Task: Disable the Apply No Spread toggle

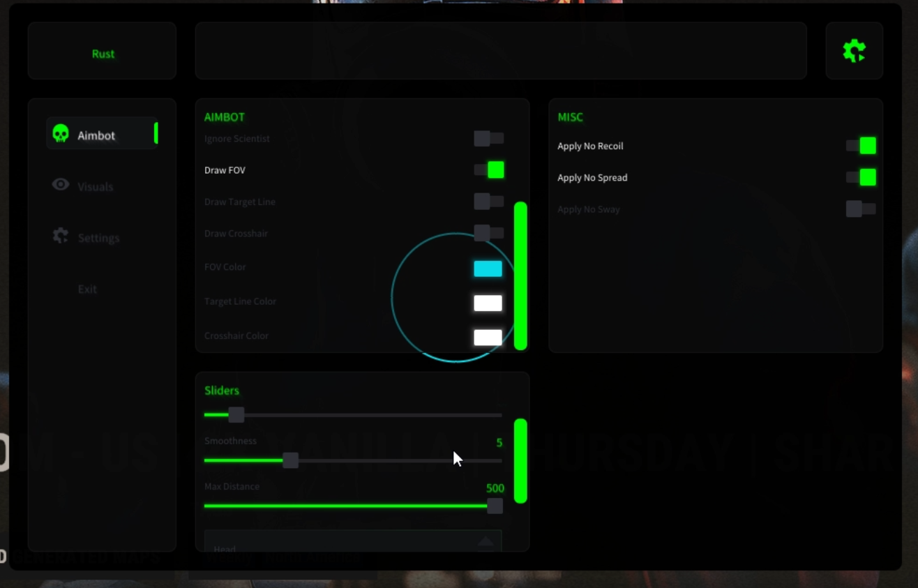Action: [x=860, y=177]
